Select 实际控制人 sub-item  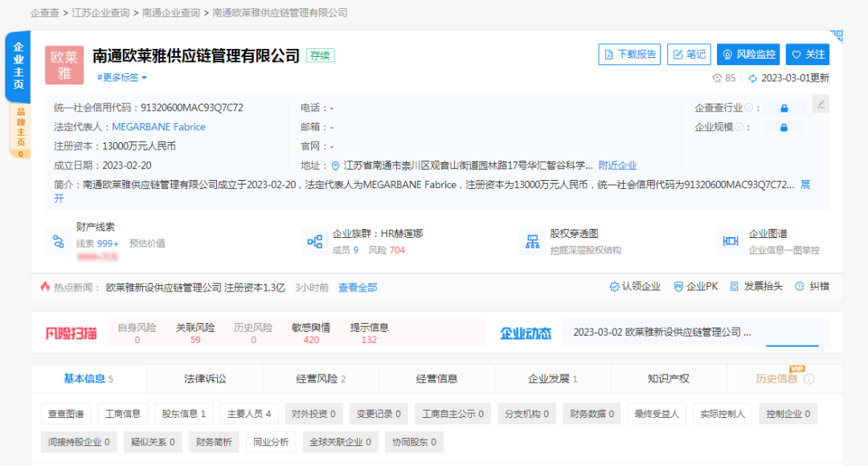coord(723,414)
